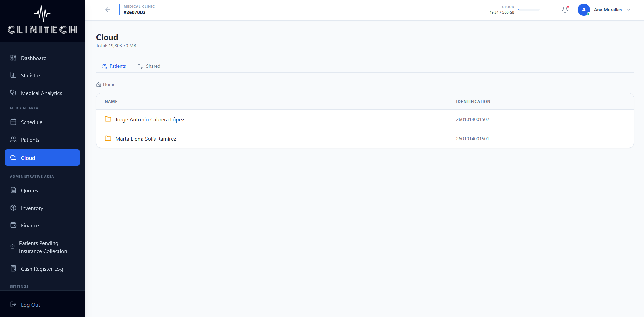The height and width of the screenshot is (317, 644).
Task: Click the notification bell icon
Action: point(565,10)
